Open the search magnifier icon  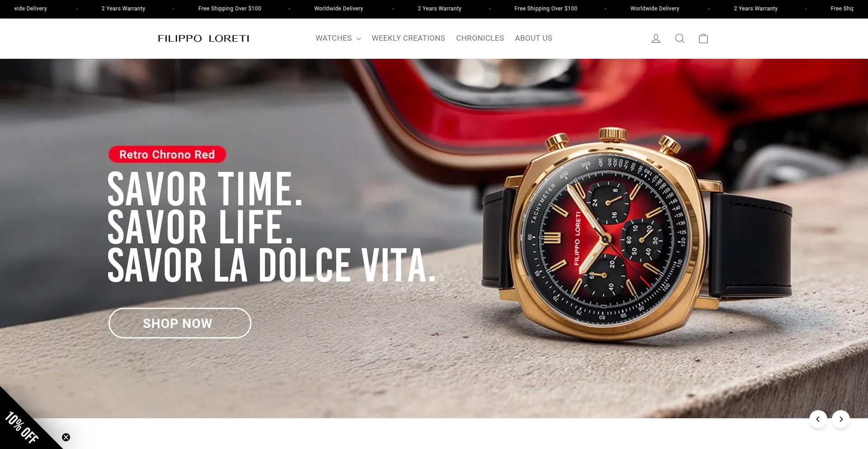pos(679,38)
